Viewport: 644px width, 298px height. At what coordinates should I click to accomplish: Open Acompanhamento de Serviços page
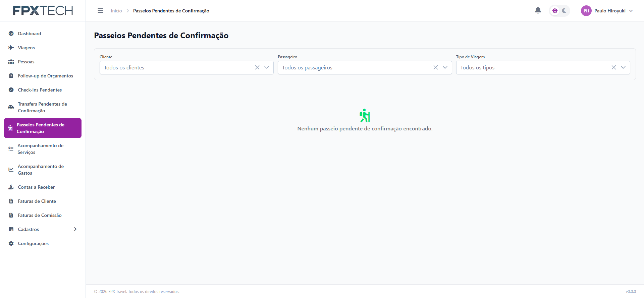coord(43,149)
